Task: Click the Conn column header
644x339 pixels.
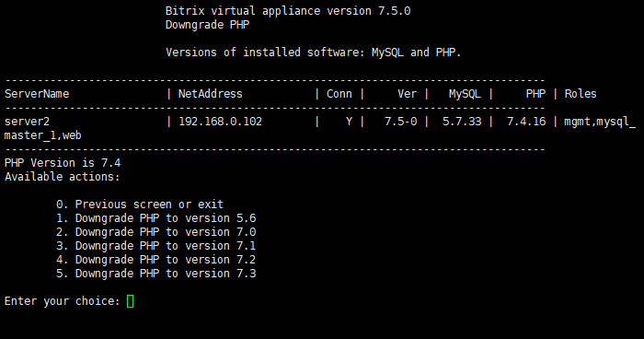Action: point(339,94)
